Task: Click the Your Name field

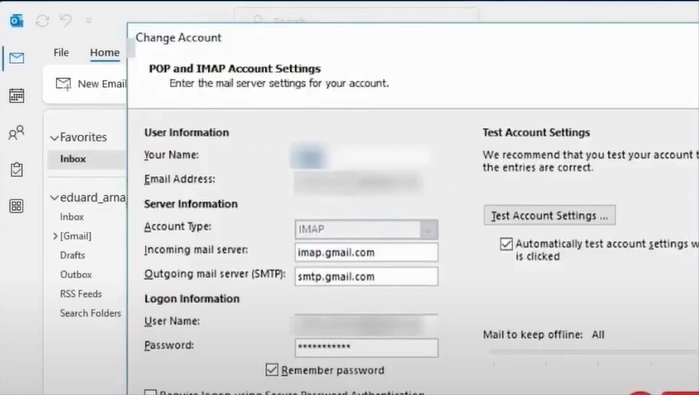Action: pyautogui.click(x=362, y=156)
